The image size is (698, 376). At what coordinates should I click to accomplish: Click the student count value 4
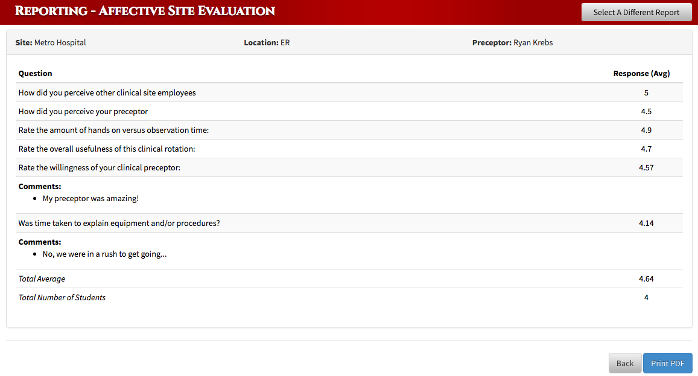tap(646, 297)
